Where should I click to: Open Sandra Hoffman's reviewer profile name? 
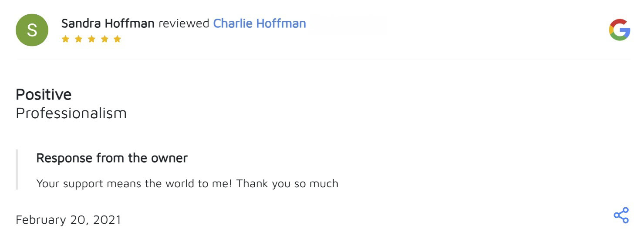point(108,23)
